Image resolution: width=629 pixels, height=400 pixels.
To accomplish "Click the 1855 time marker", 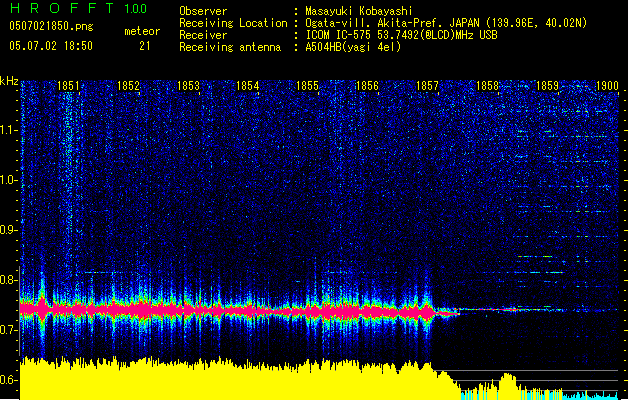I will 307,86.
